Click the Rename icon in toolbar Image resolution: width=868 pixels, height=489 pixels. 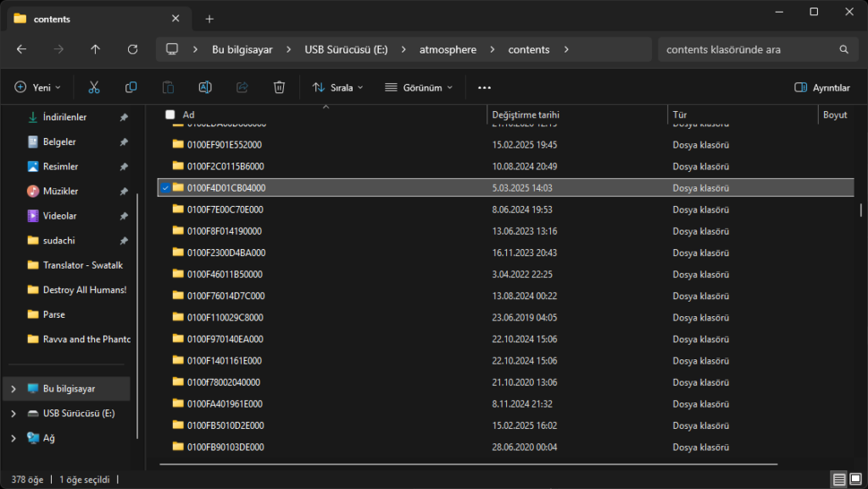point(205,87)
